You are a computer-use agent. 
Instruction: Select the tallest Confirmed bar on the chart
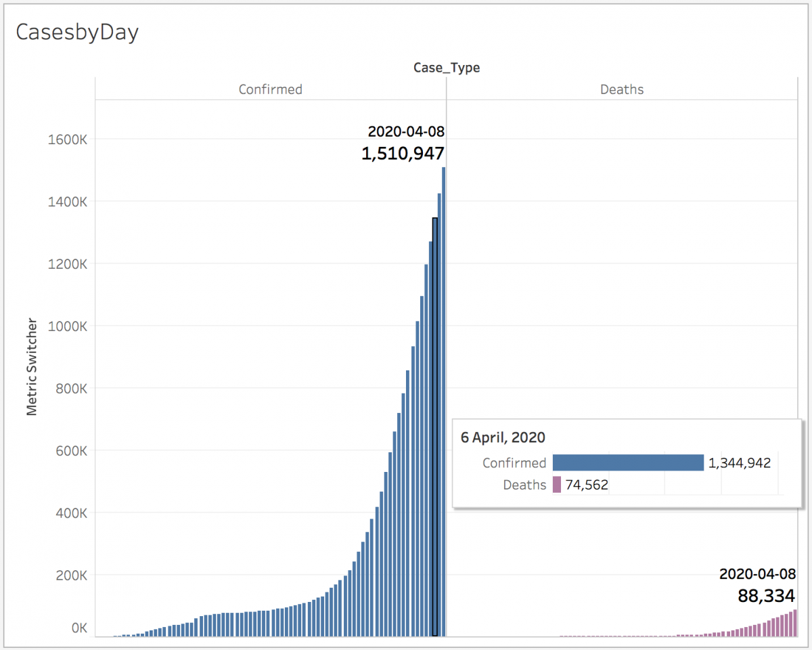click(x=443, y=406)
